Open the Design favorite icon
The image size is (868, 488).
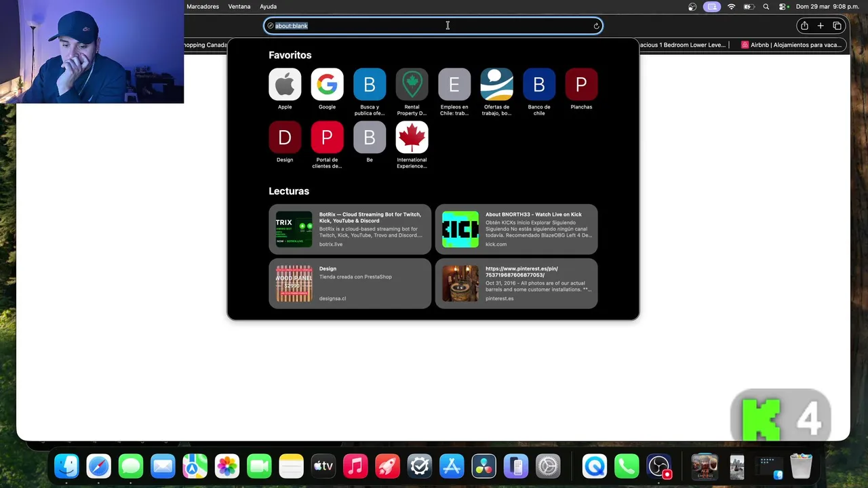pos(285,138)
